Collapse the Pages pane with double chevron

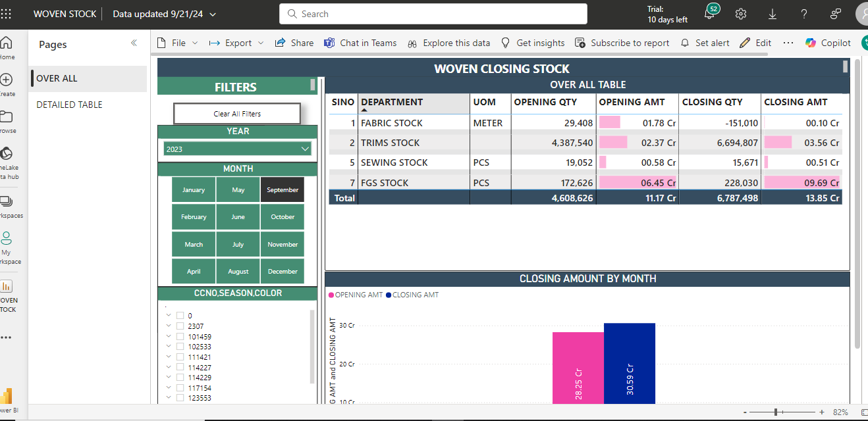point(134,43)
